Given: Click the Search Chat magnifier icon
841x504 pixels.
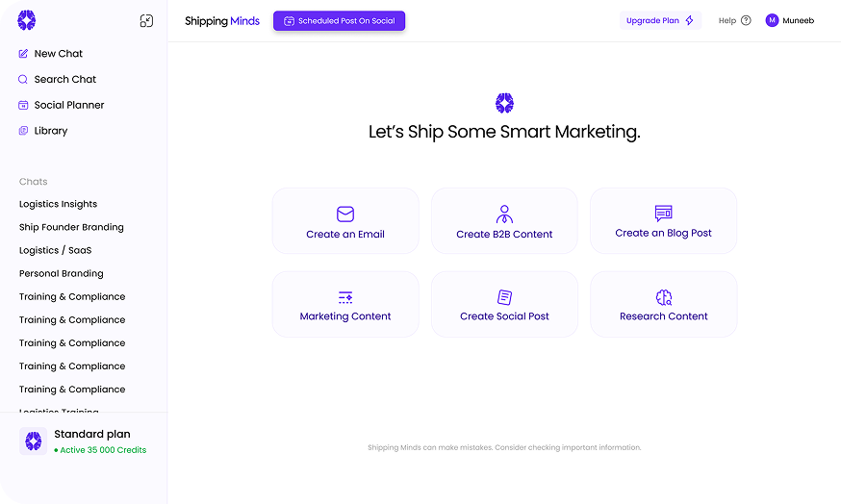Looking at the screenshot, I should click(23, 80).
